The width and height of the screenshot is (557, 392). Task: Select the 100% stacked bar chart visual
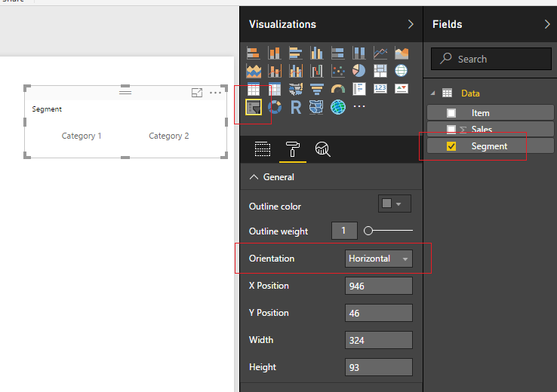click(337, 54)
